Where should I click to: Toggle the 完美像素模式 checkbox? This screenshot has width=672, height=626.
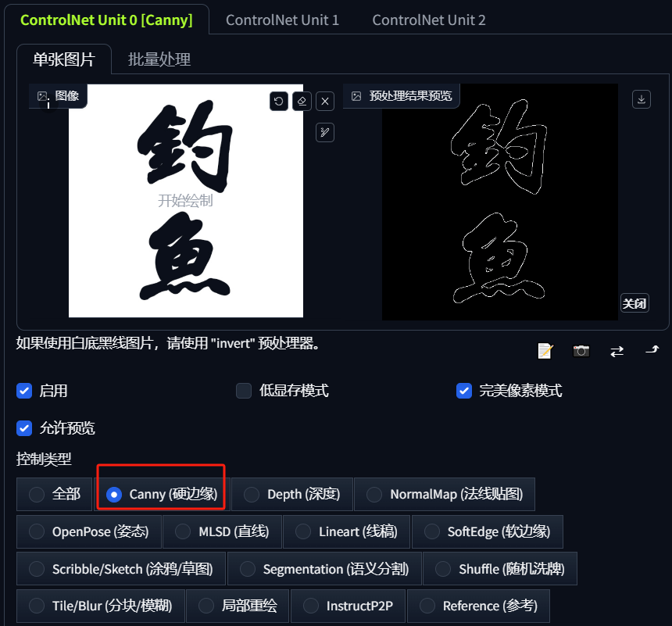[x=464, y=391]
